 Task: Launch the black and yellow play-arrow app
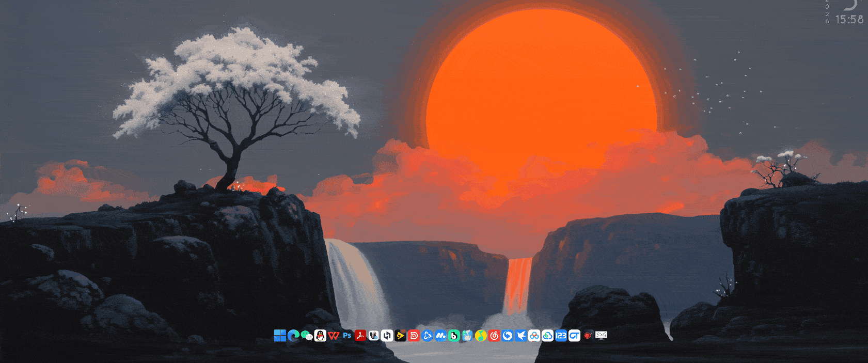401,336
